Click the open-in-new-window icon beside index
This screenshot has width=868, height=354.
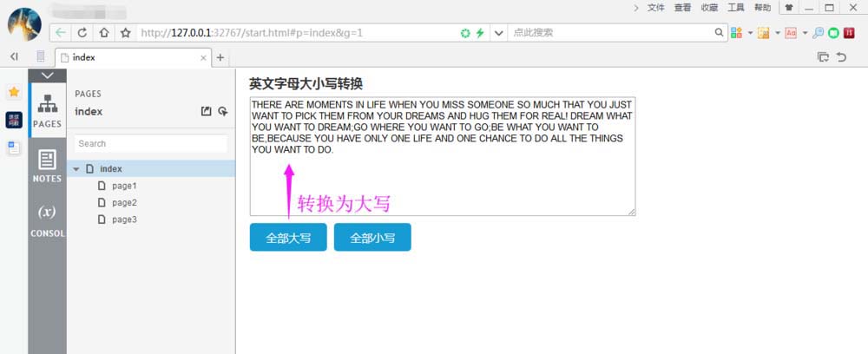[x=206, y=111]
